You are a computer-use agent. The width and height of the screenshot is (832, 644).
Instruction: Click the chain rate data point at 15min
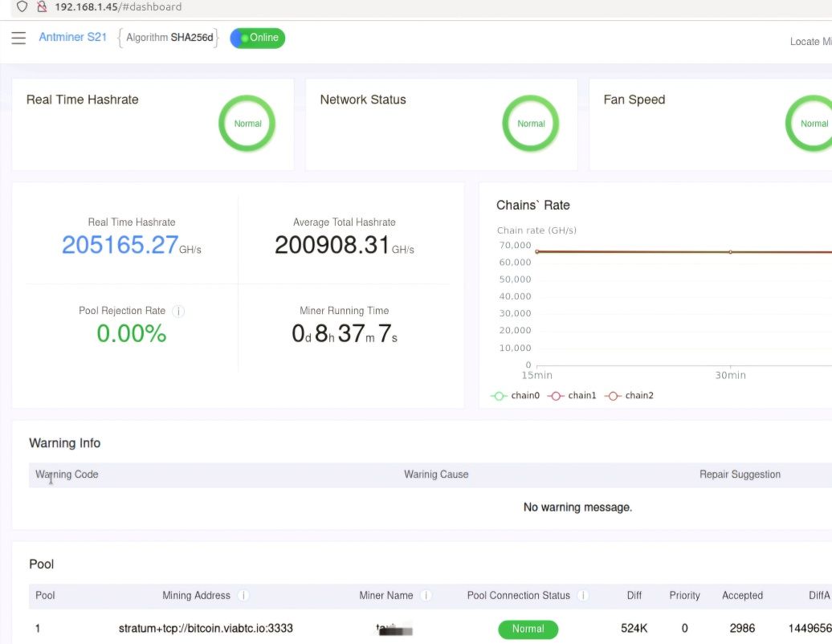tap(537, 252)
